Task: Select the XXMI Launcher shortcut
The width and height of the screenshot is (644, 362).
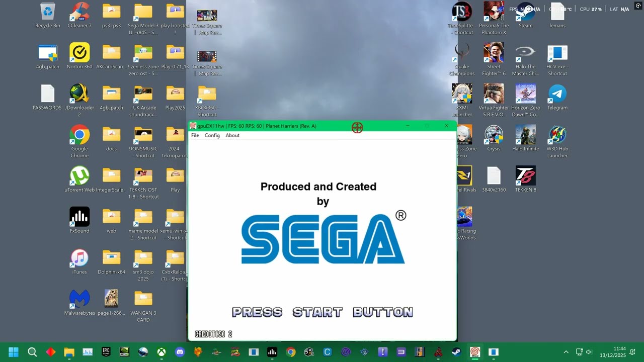Action: [462, 101]
